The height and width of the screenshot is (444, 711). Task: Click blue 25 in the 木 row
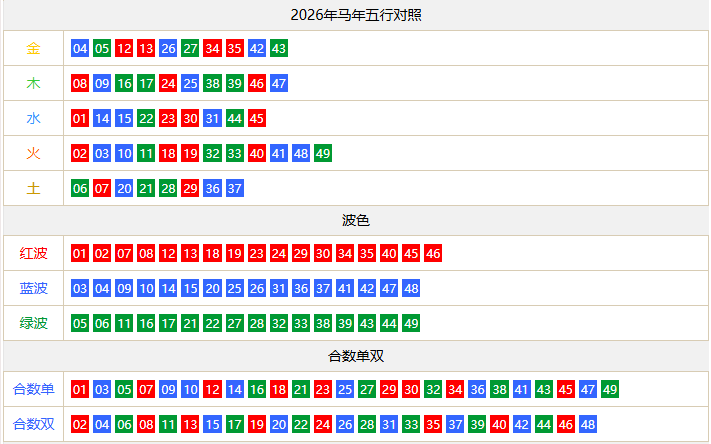(190, 83)
